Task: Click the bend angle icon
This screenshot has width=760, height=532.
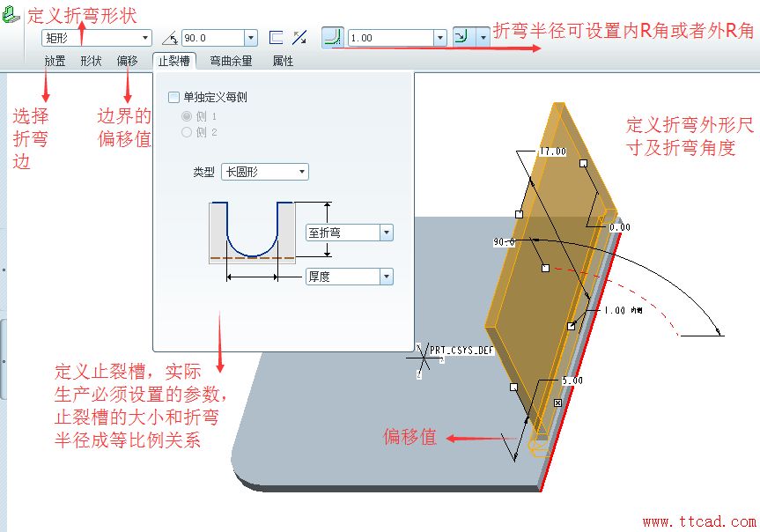Action: coord(170,38)
